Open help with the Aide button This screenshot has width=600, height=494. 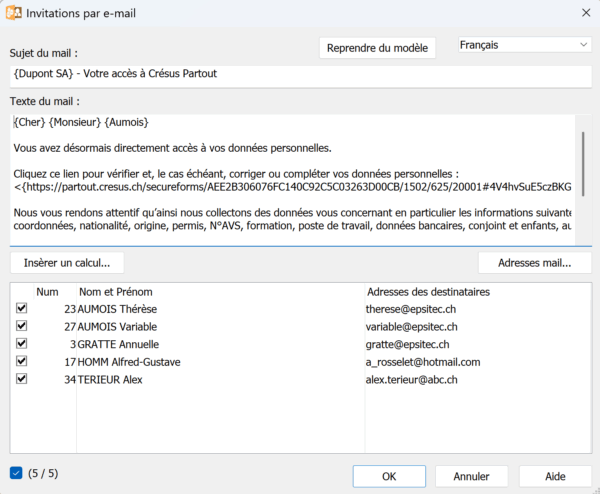[555, 476]
